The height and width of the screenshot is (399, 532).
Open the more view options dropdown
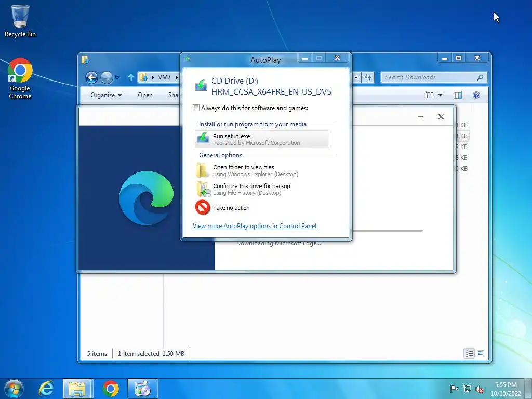click(440, 95)
